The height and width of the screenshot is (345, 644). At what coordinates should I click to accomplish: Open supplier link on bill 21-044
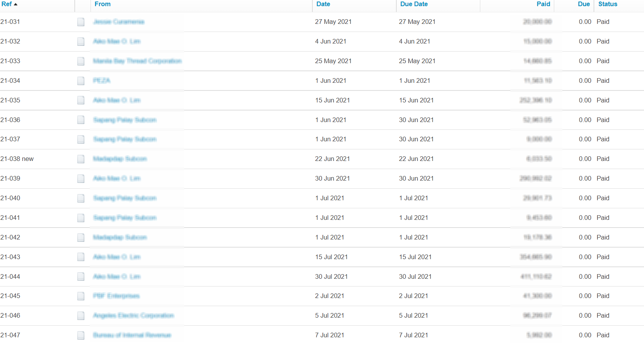click(117, 276)
